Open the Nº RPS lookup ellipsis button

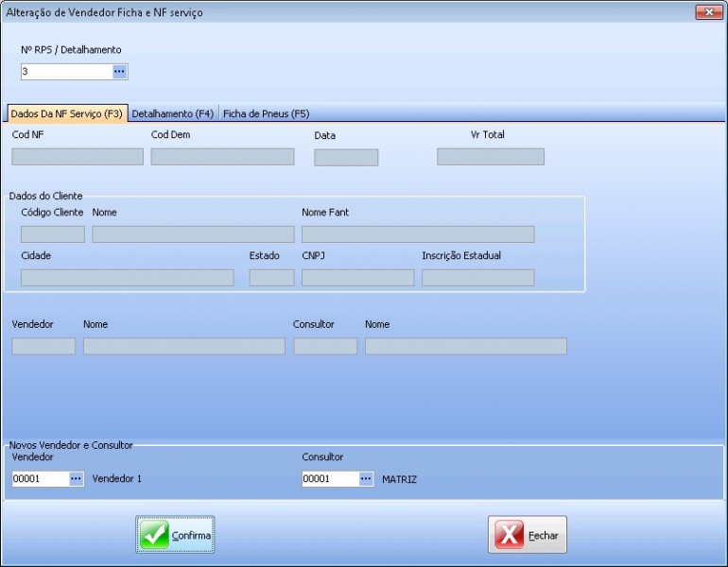click(119, 72)
